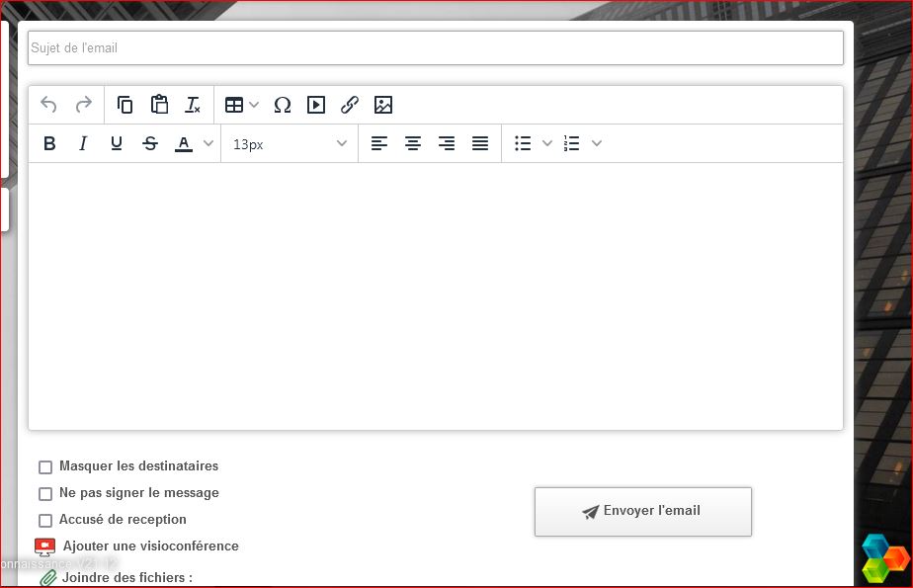Check the 'Accusé de reception' option
This screenshot has width=913, height=588.
pos(45,520)
